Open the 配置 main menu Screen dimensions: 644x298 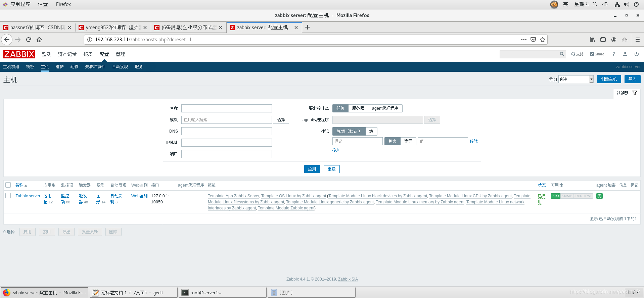104,54
